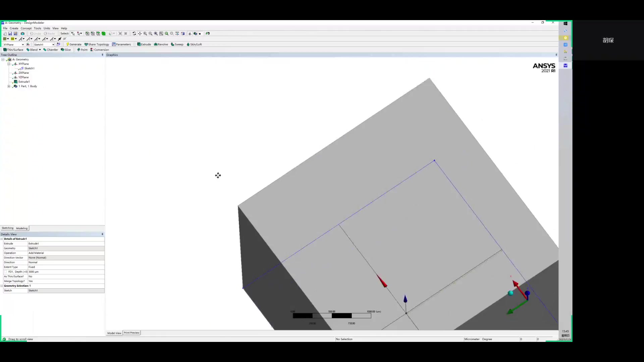This screenshot has height=362, width=644.
Task: Click the Parameters button
Action: click(121, 44)
